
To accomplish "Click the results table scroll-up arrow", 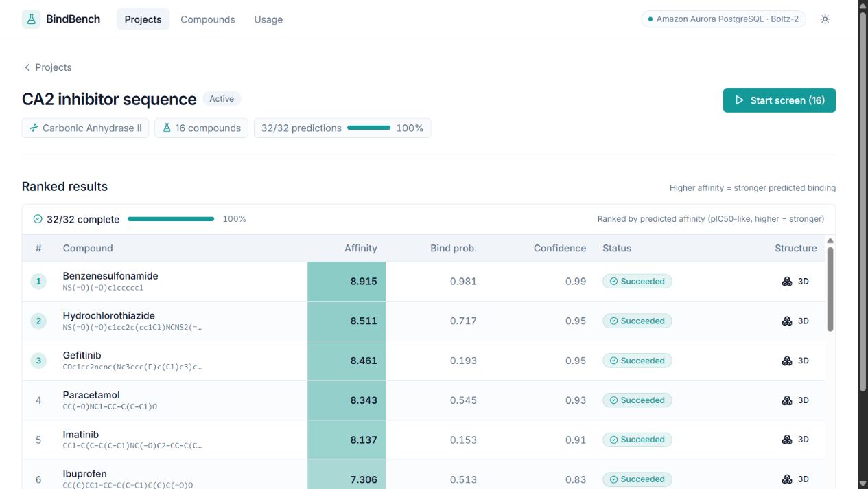I will pyautogui.click(x=830, y=241).
